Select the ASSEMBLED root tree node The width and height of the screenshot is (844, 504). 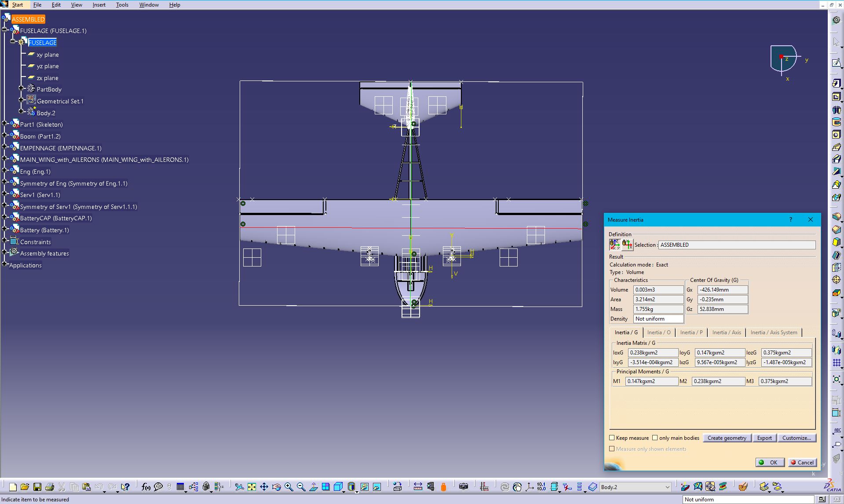click(x=28, y=19)
